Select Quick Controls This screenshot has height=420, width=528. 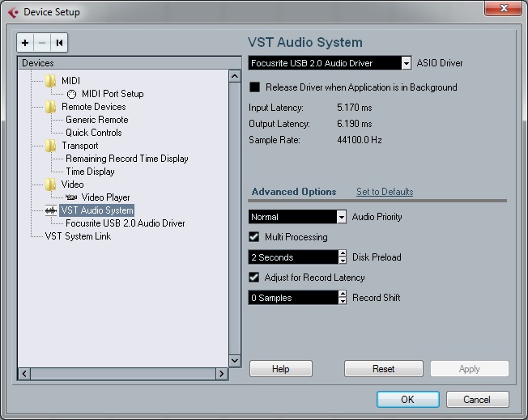[94, 133]
